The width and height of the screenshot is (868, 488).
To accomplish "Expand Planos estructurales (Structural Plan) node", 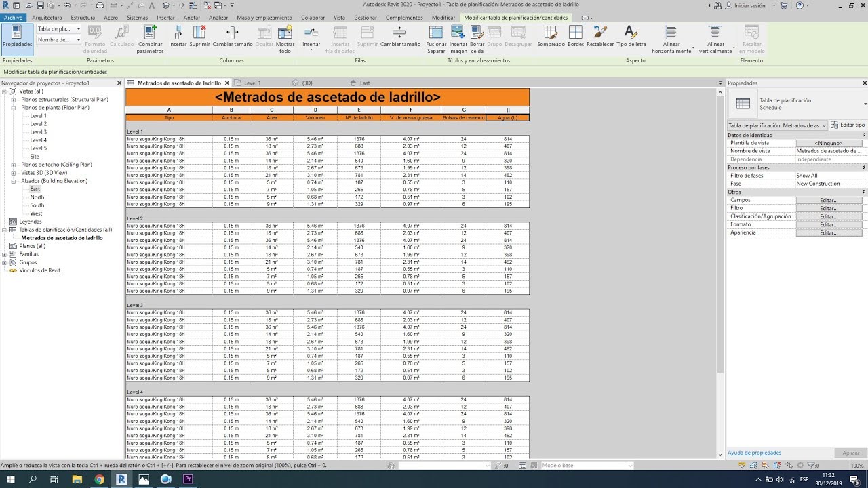I will coord(13,100).
